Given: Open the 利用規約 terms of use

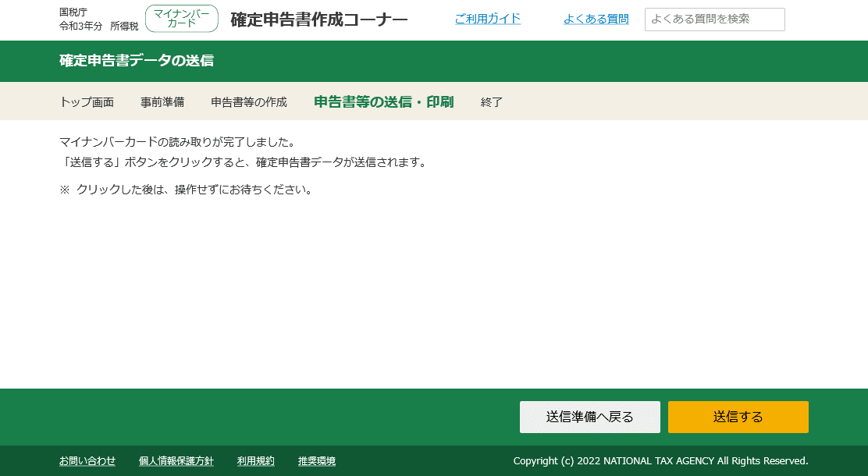Looking at the screenshot, I should tap(255, 461).
